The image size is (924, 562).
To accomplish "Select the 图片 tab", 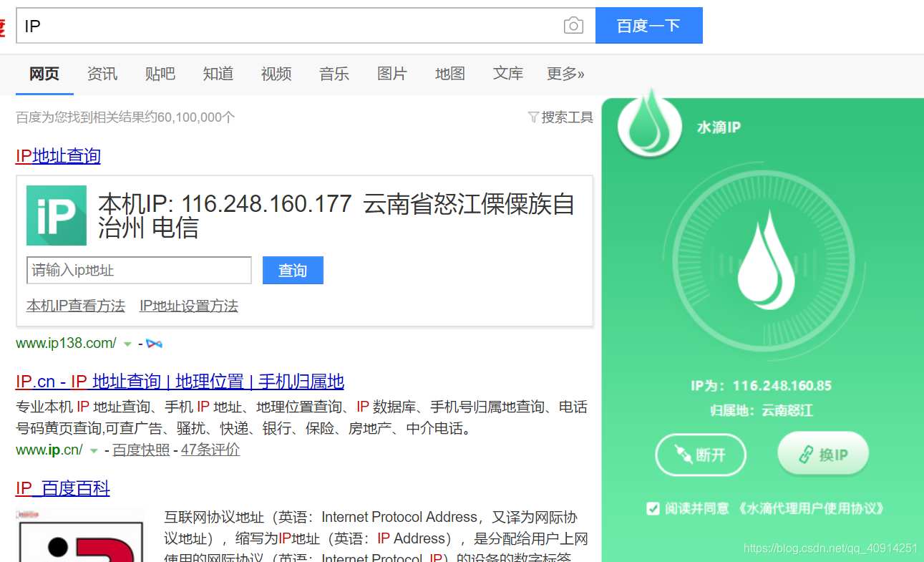I will coord(392,73).
